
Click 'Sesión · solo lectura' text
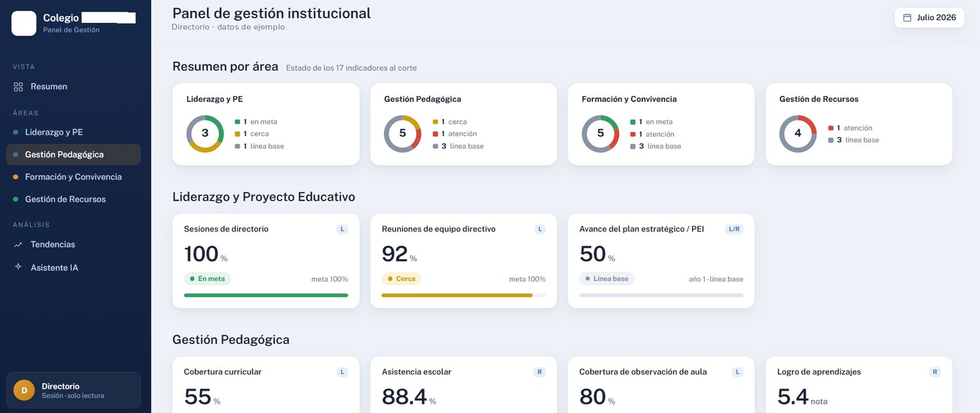73,396
